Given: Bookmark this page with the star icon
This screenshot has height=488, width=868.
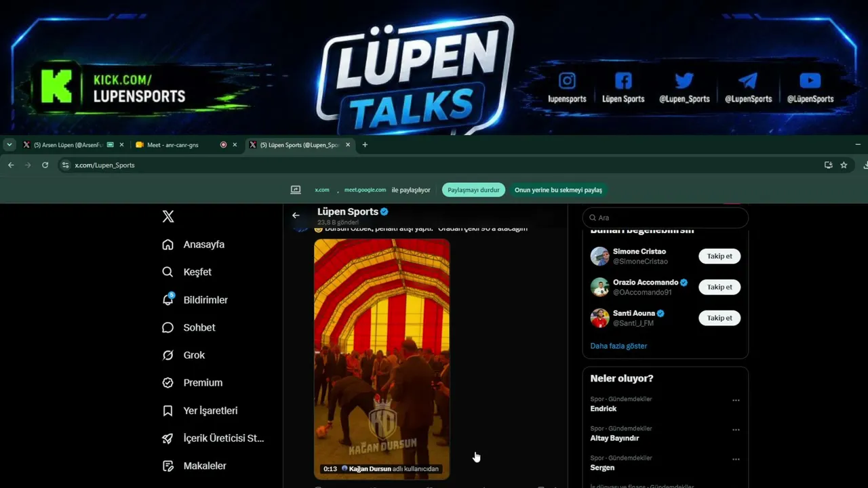Looking at the screenshot, I should [844, 165].
